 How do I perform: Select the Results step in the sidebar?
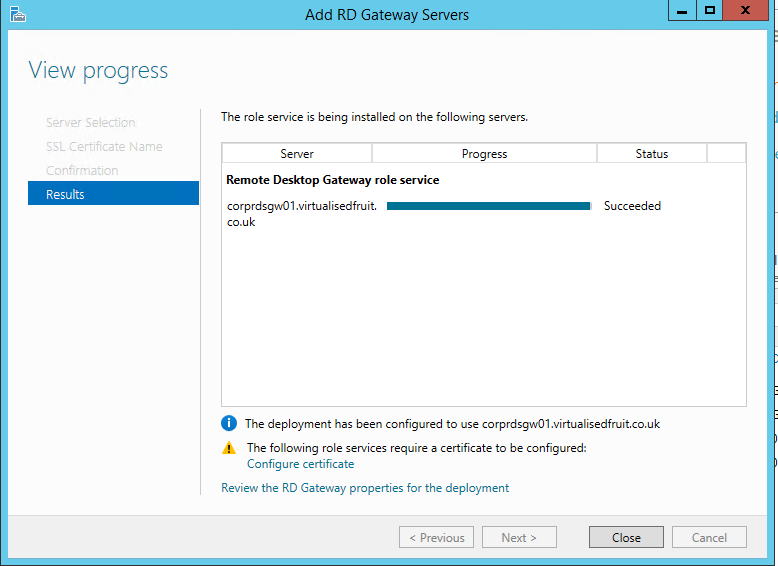113,194
